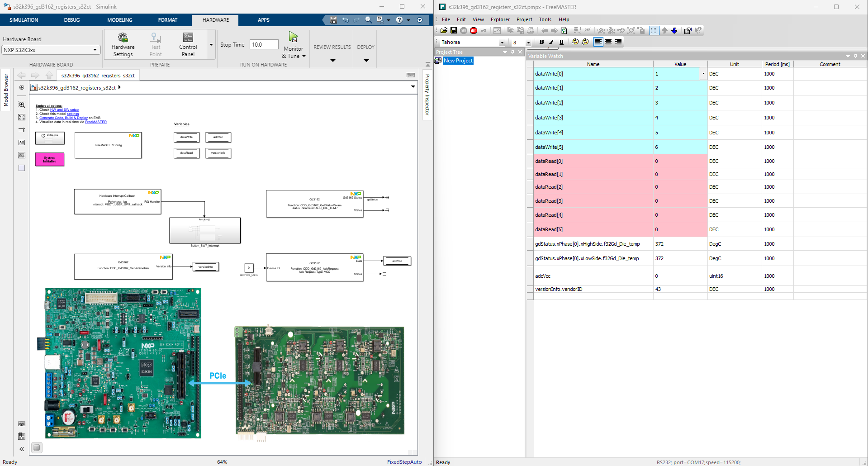Click the Hardware Settings button
The image size is (868, 466).
(123, 44)
